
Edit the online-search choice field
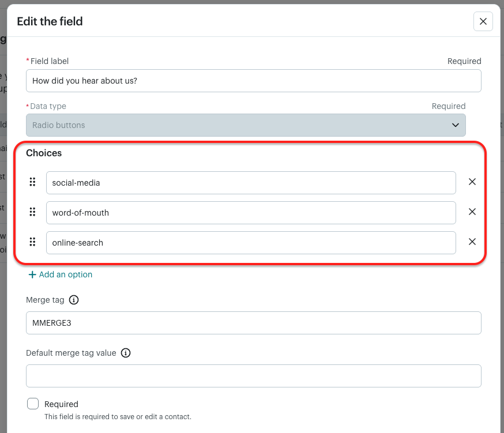pos(251,243)
